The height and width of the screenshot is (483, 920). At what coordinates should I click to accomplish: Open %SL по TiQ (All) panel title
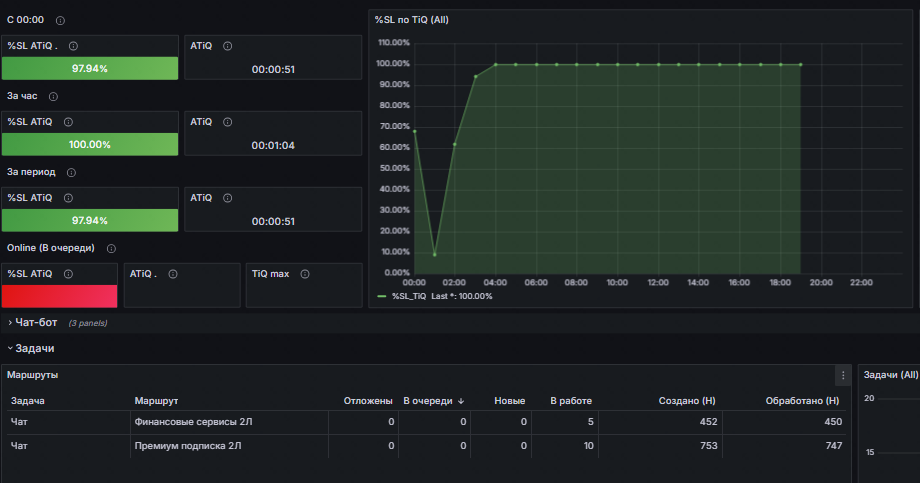[412, 20]
